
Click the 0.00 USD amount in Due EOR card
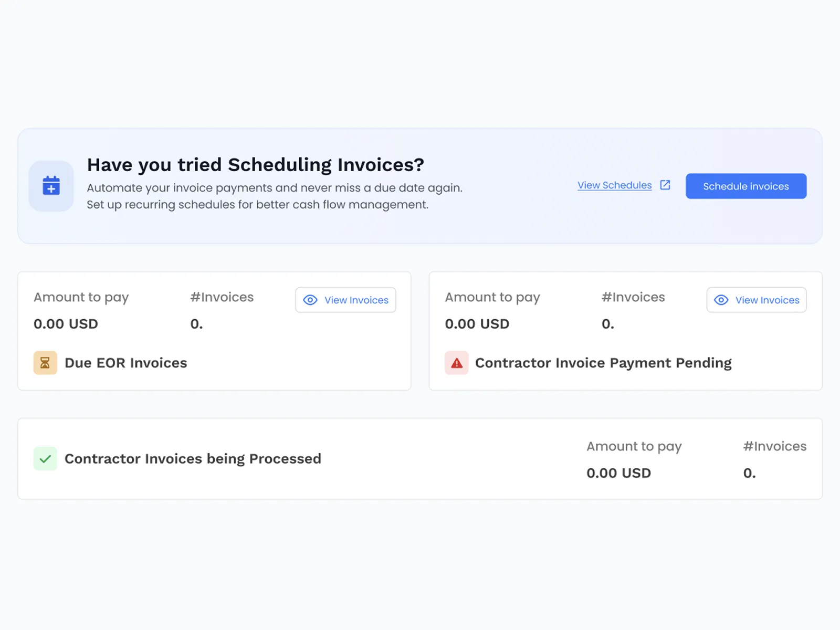tap(66, 324)
